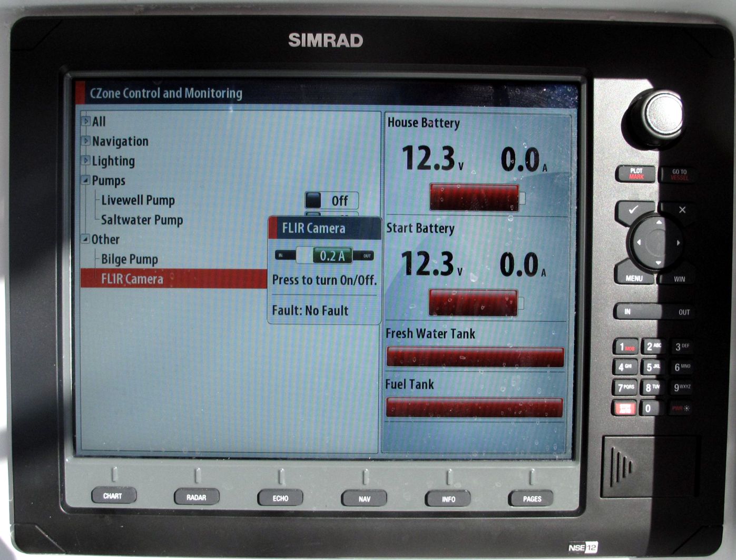Select the Lighting tree label
This screenshot has height=560, width=736.
coord(113,161)
